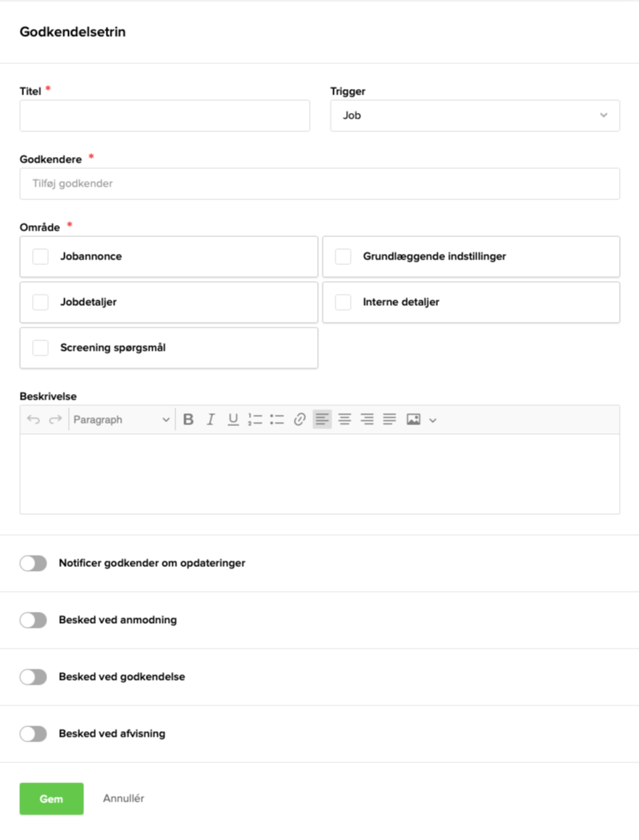Image resolution: width=639 pixels, height=840 pixels.
Task: Click the undo arrow in the editor toolbar
Action: click(33, 420)
